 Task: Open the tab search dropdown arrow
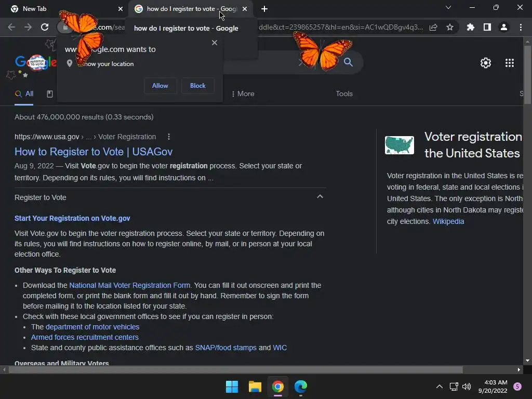click(448, 7)
